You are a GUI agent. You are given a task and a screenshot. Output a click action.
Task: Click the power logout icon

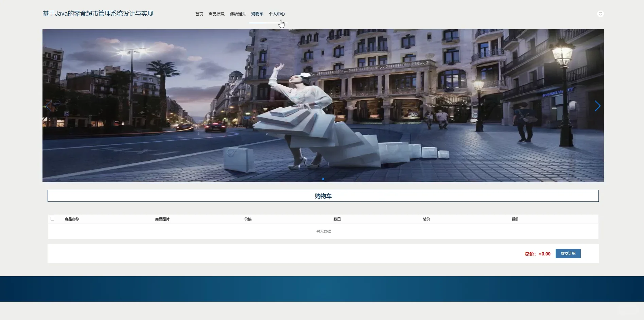pos(600,14)
